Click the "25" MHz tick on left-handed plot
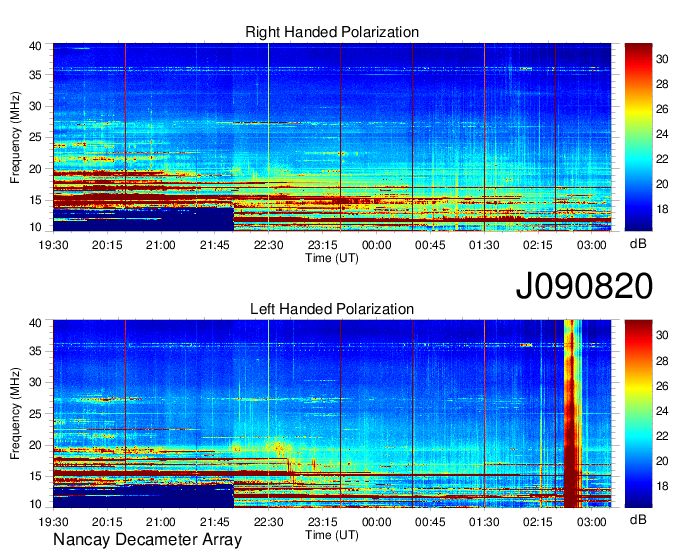Image resolution: width=680 pixels, height=552 pixels. (x=35, y=414)
